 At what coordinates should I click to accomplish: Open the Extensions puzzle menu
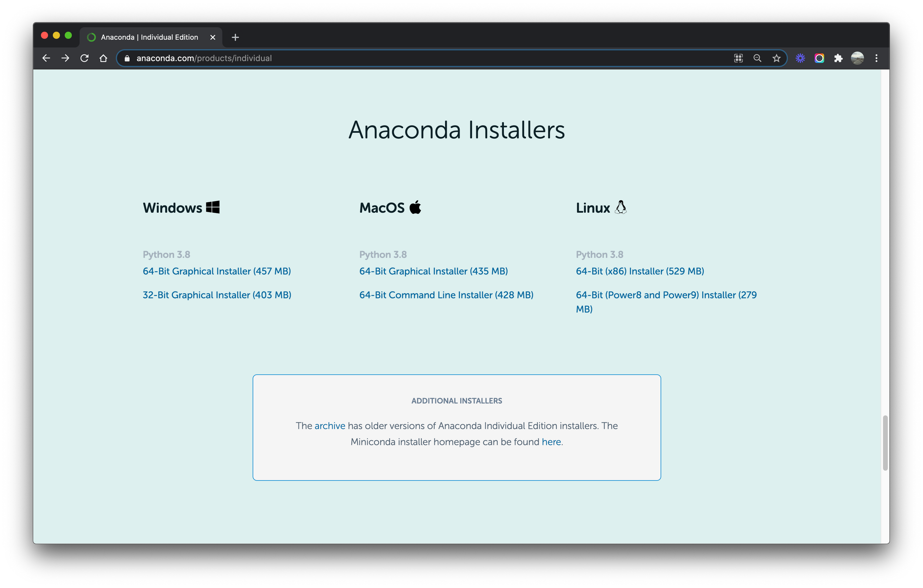click(x=838, y=58)
